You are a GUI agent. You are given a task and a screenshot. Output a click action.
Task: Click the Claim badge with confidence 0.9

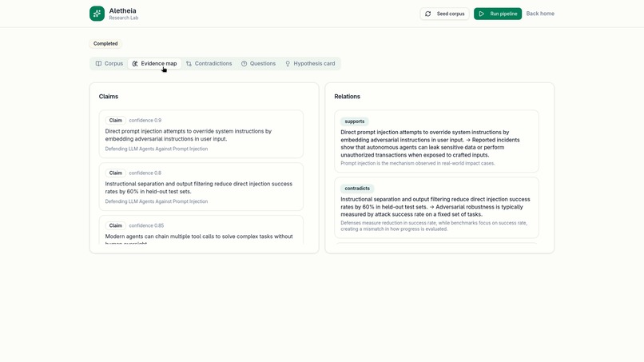click(x=115, y=121)
